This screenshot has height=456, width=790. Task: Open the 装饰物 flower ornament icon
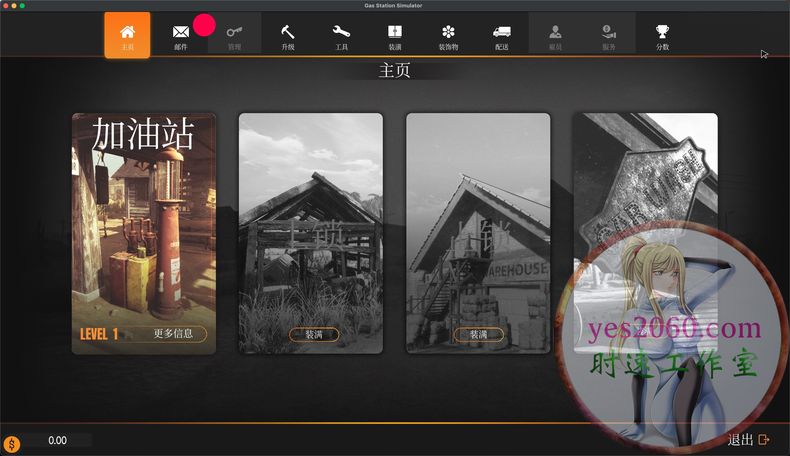click(448, 35)
